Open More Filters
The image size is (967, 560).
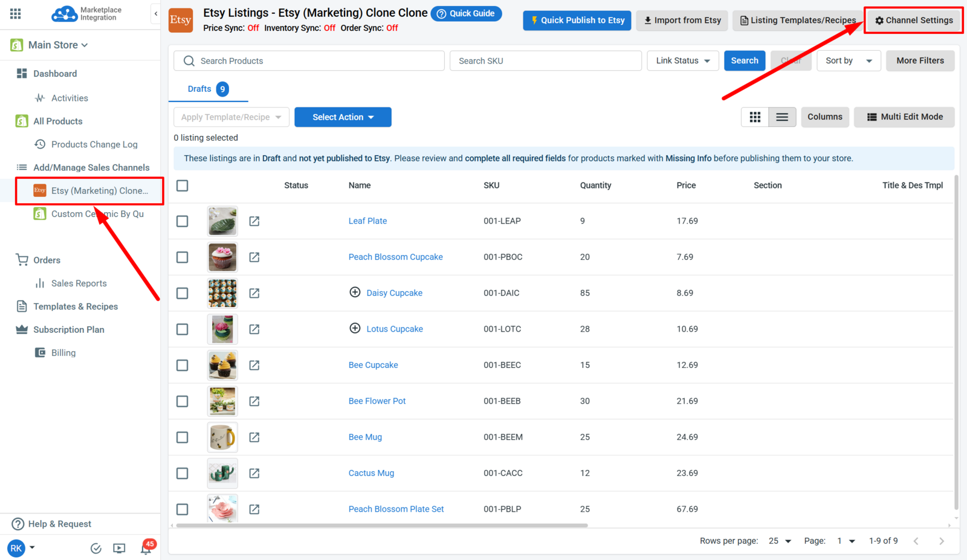pos(920,60)
